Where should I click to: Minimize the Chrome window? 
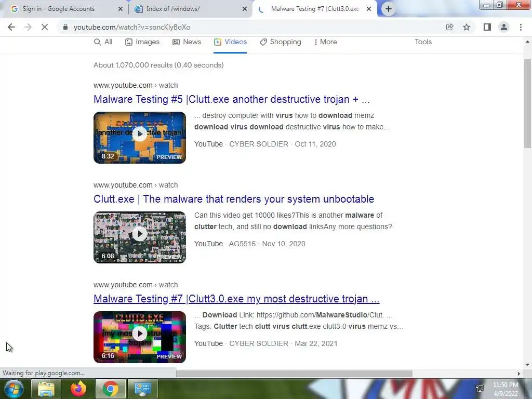[x=486, y=5]
